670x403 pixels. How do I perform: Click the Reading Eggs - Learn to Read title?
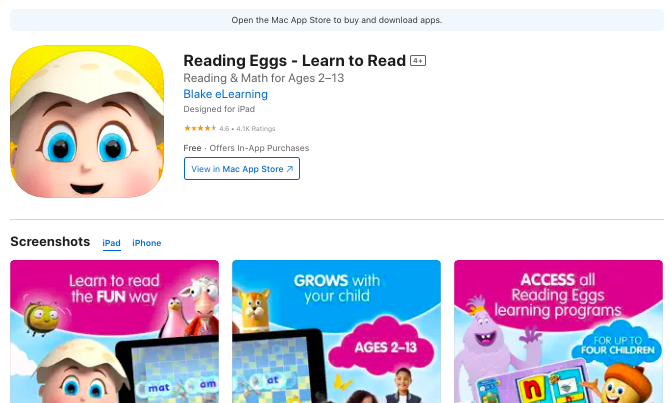coord(294,61)
